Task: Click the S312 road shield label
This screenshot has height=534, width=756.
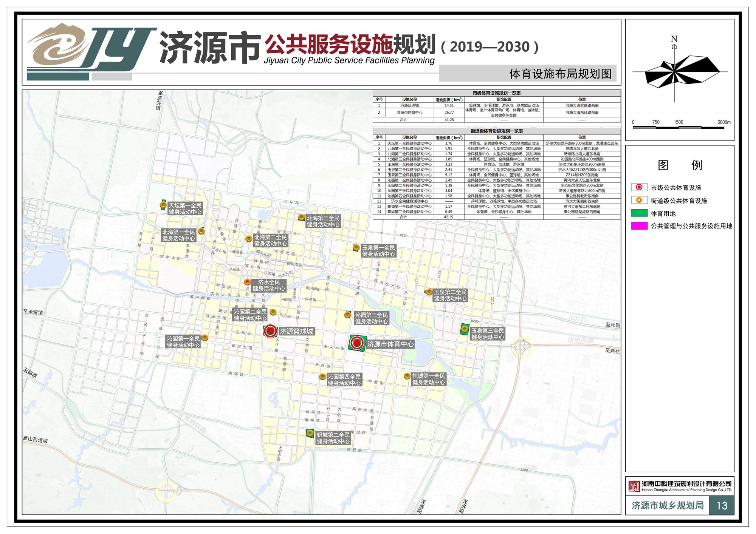Action: click(577, 319)
